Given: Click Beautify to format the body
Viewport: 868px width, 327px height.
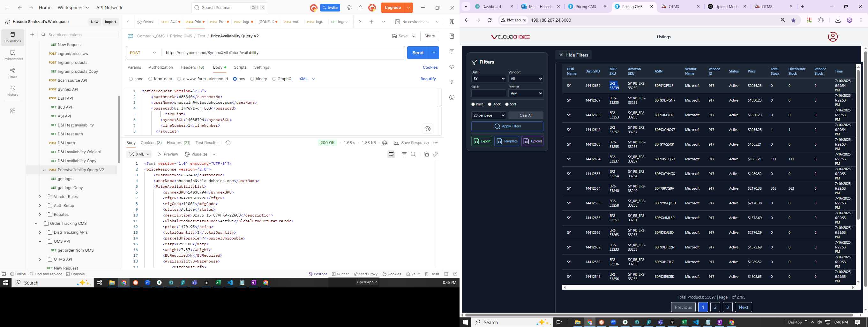Looking at the screenshot, I should [428, 79].
